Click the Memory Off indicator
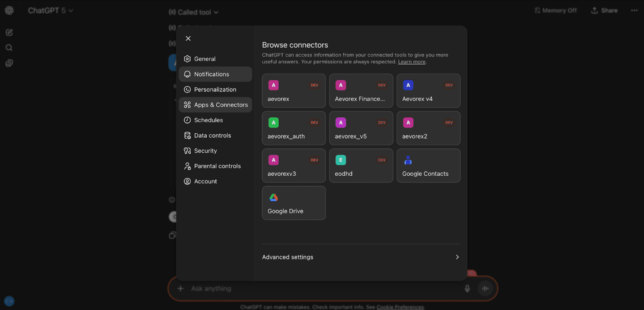Image resolution: width=644 pixels, height=310 pixels. (556, 10)
